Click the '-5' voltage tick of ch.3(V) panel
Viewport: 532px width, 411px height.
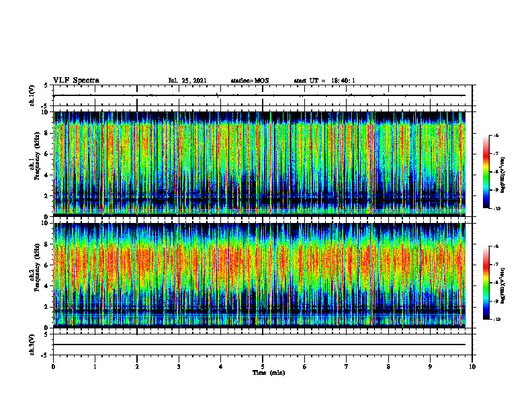click(x=46, y=355)
